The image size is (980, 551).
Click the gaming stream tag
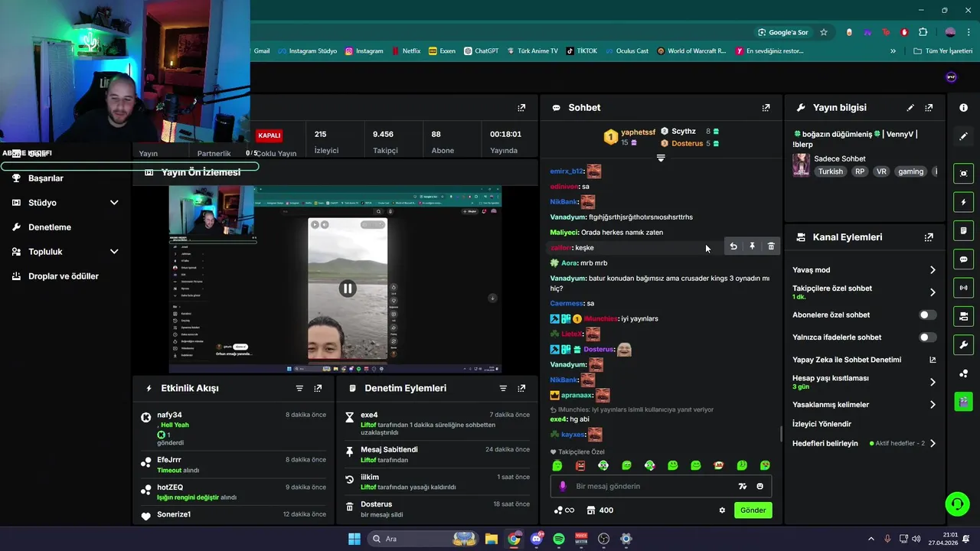coord(910,171)
